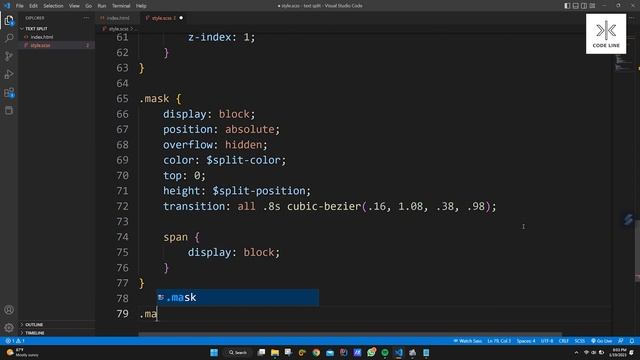The image size is (640, 360).
Task: Open the File menu
Action: (x=20, y=6)
